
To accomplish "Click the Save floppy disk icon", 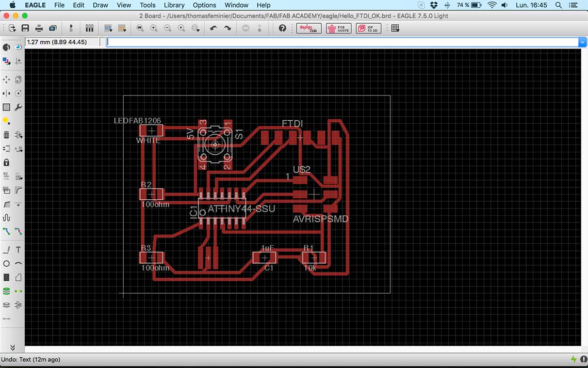I will pyautogui.click(x=25, y=28).
